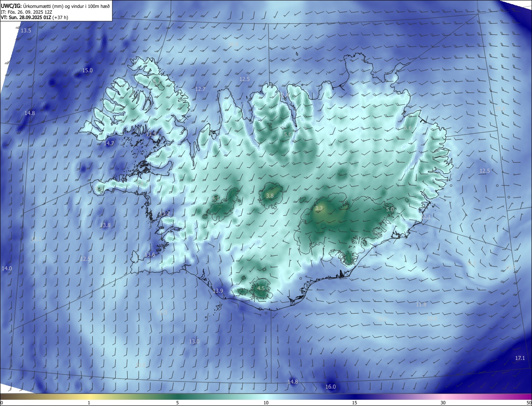This screenshot has height=406, width=532.
Task: Click the colour scale tick label 50
Action: coord(529,403)
